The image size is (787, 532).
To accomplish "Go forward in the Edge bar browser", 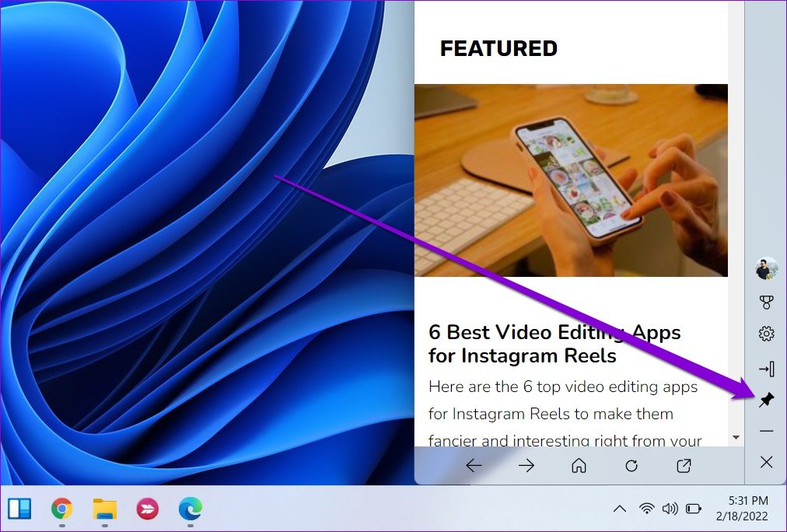I will 526,466.
